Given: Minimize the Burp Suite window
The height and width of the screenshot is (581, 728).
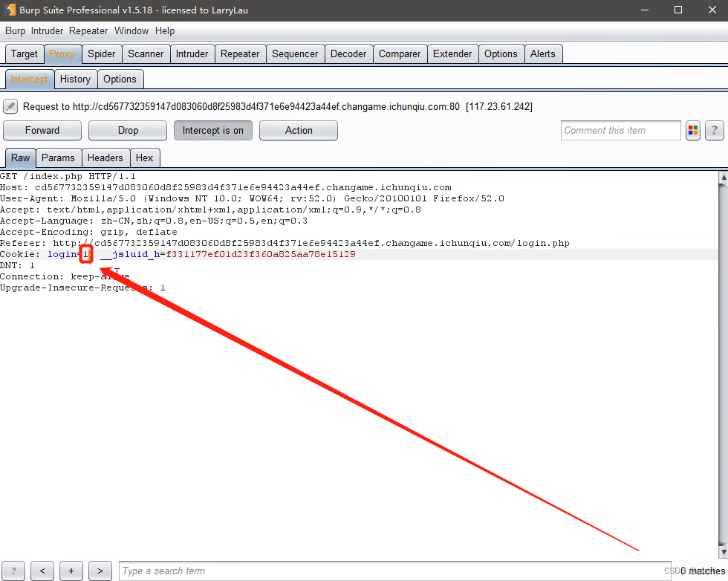Looking at the screenshot, I should (645, 10).
